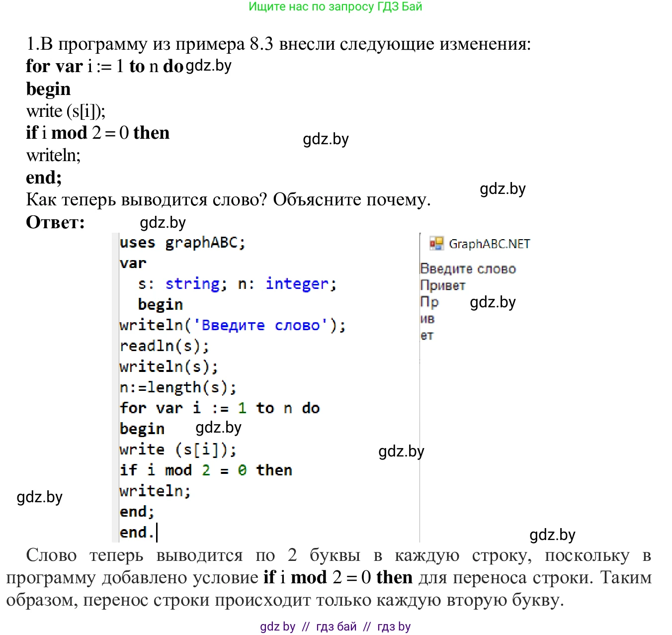Click the output line 'ет'
This screenshot has width=672, height=635.
click(427, 336)
